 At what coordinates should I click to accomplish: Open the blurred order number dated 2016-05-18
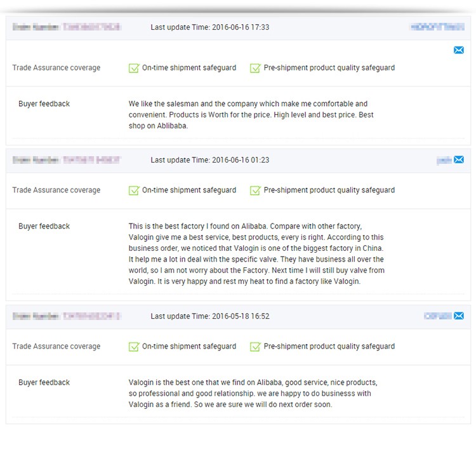pyautogui.click(x=91, y=316)
